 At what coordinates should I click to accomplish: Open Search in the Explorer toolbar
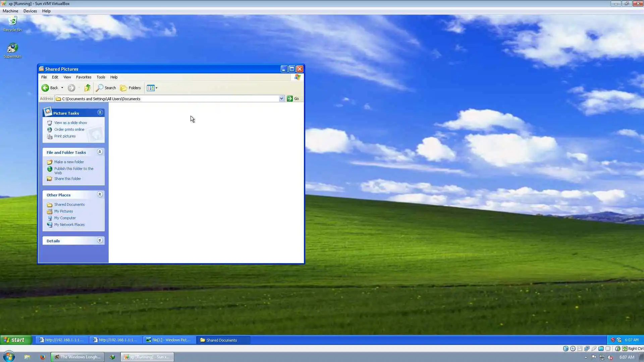coord(106,88)
